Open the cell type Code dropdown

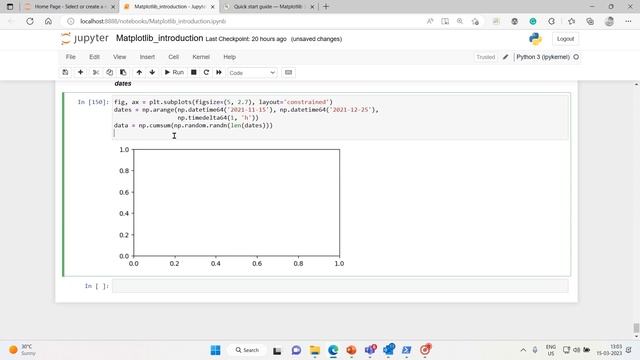pos(252,73)
